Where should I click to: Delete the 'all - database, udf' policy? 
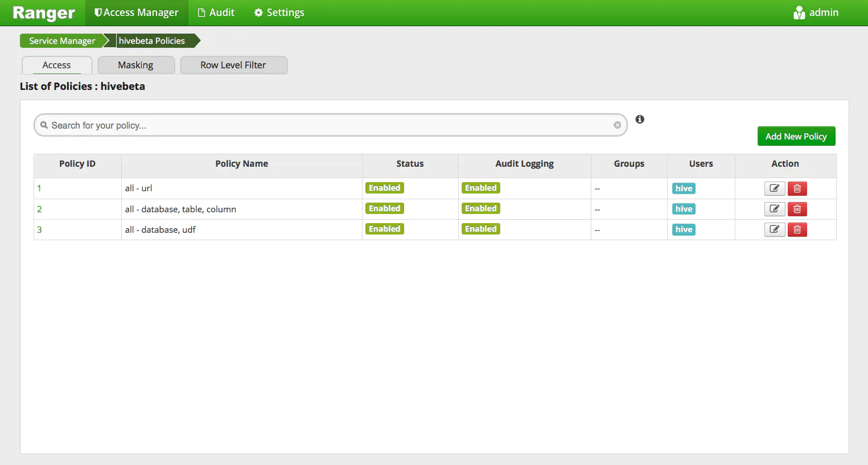click(x=797, y=229)
